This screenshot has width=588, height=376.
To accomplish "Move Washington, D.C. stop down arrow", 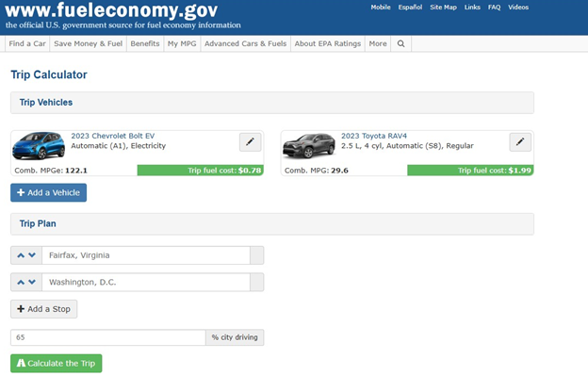I will click(x=32, y=283).
